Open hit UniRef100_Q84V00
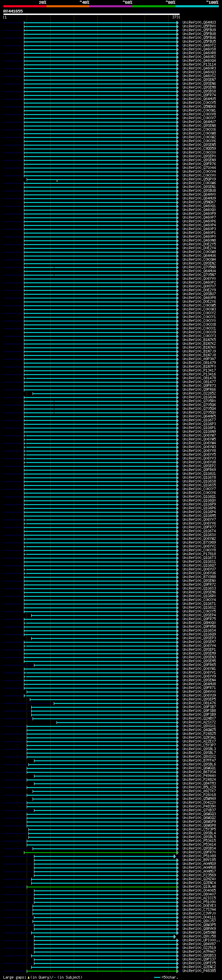 (199, 692)
